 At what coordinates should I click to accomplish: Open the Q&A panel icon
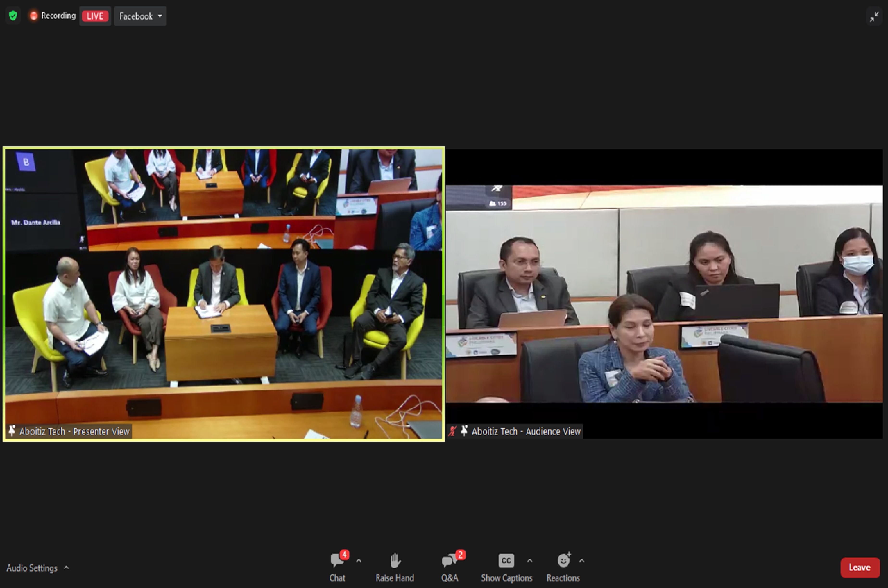point(449,561)
